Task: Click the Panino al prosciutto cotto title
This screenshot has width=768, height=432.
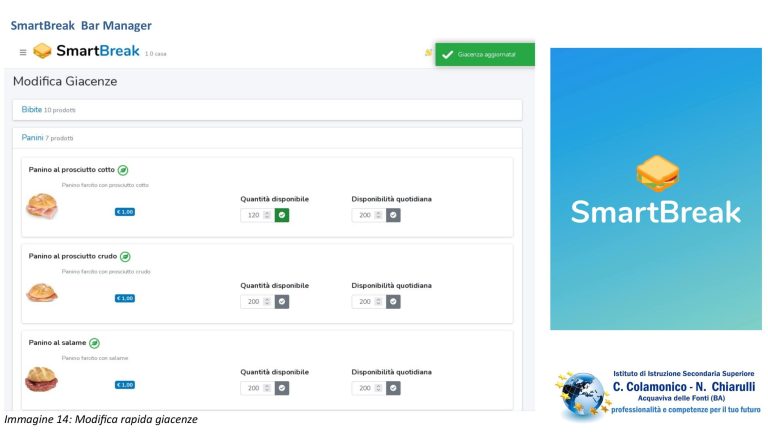Action: tap(72, 169)
